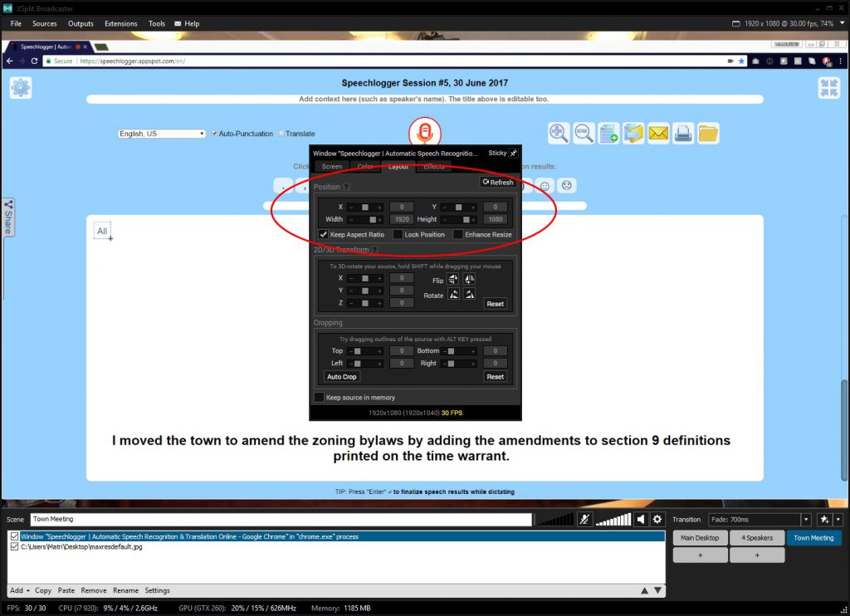The height and width of the screenshot is (616, 850).
Task: Click the zoom in magnifier icon
Action: [x=559, y=133]
